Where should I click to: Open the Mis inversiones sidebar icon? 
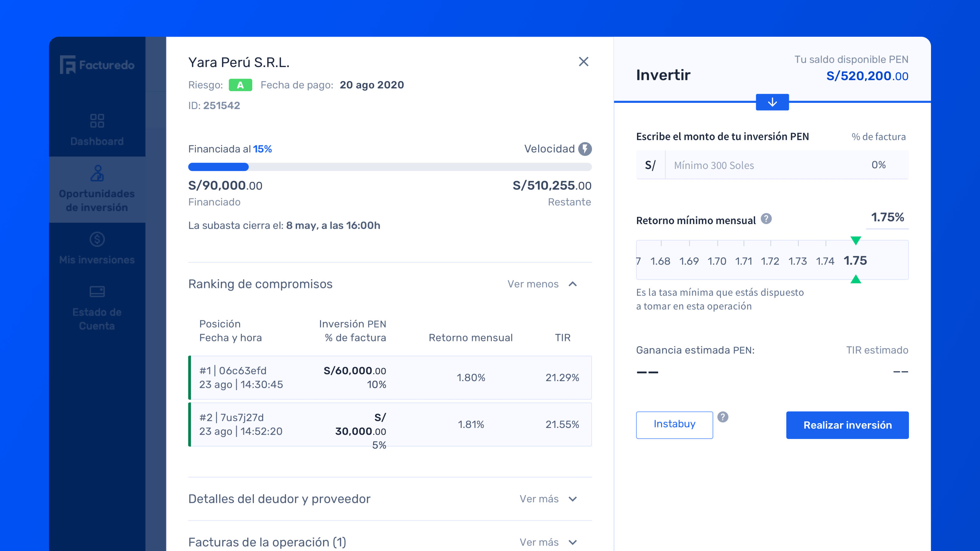click(97, 240)
